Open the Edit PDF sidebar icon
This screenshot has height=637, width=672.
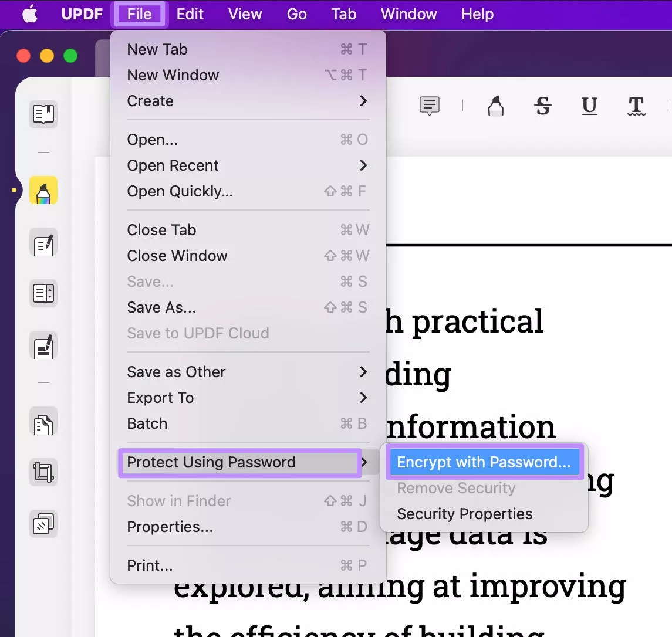[43, 243]
